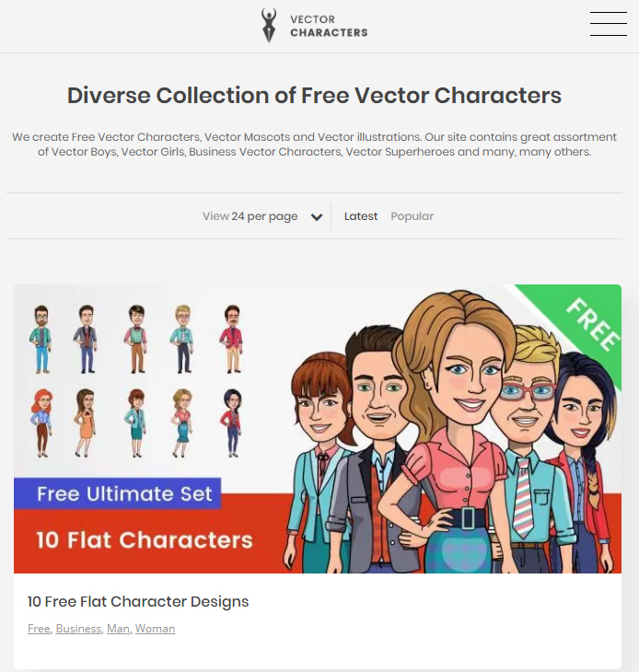Click the bearded man mini character
Viewport: 639px width, 672px height.
coord(41,339)
